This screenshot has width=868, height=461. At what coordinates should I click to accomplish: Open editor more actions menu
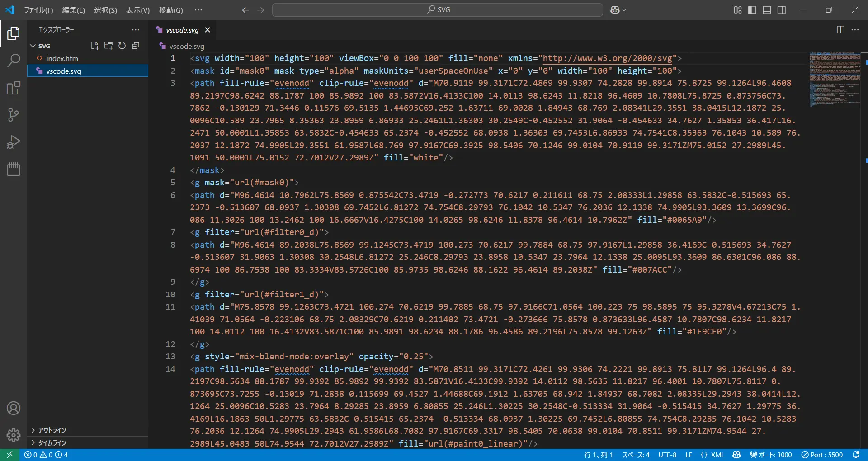tap(855, 30)
